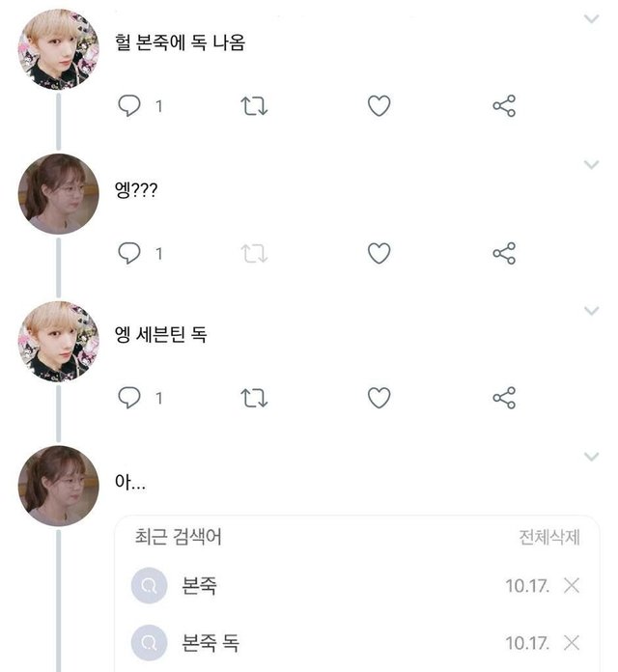Share the '헐 본죽에 독 나옴' tweet
The height and width of the screenshot is (672, 618).
tap(504, 106)
